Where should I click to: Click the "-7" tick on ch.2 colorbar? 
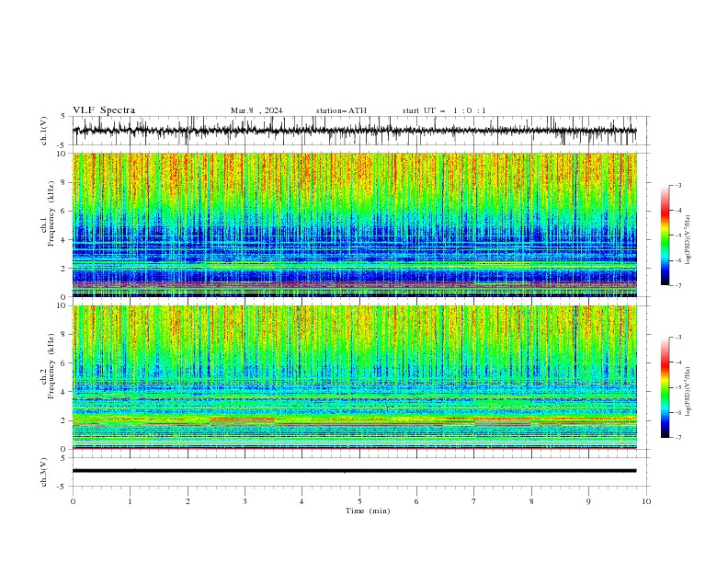[678, 437]
